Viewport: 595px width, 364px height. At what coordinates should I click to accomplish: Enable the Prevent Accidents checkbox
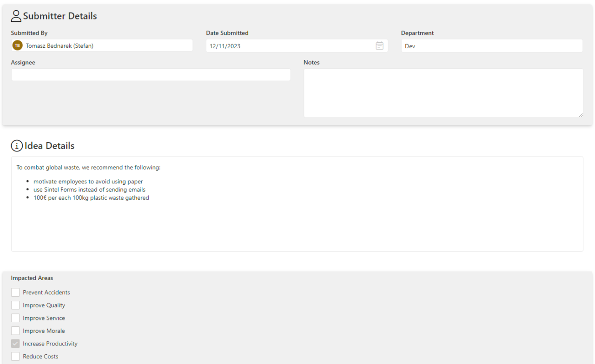pyautogui.click(x=15, y=292)
